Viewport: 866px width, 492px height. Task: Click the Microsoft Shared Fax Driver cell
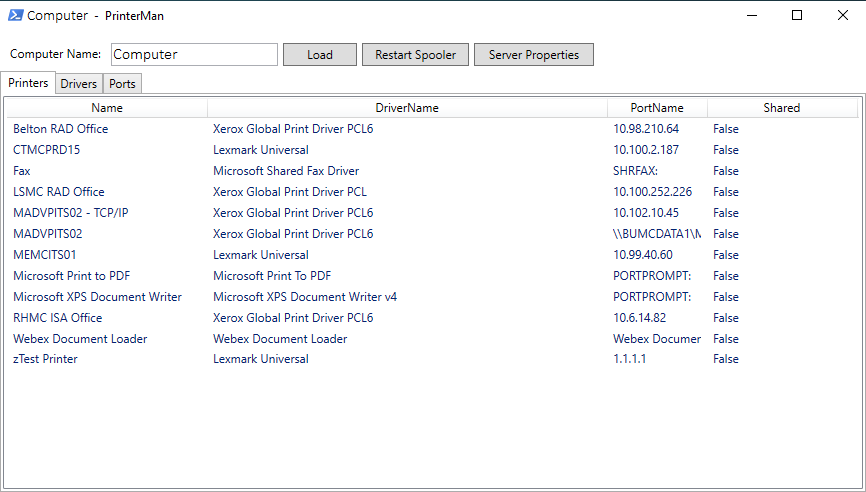tap(286, 171)
